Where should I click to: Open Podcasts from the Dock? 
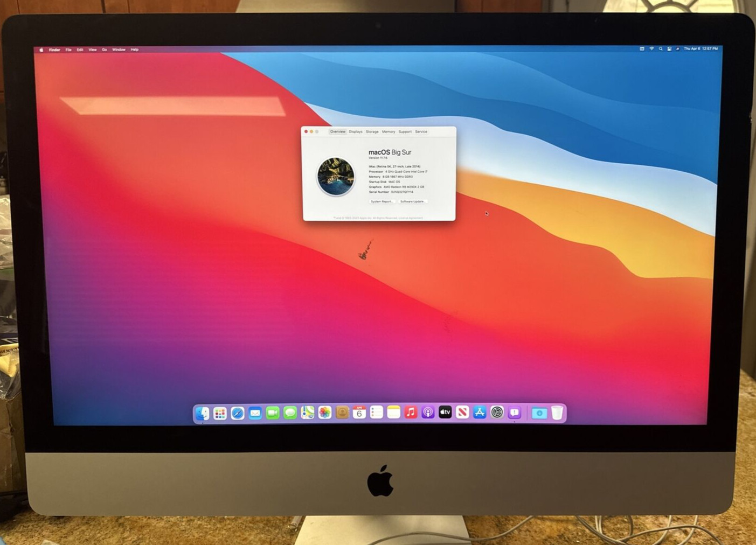click(428, 413)
